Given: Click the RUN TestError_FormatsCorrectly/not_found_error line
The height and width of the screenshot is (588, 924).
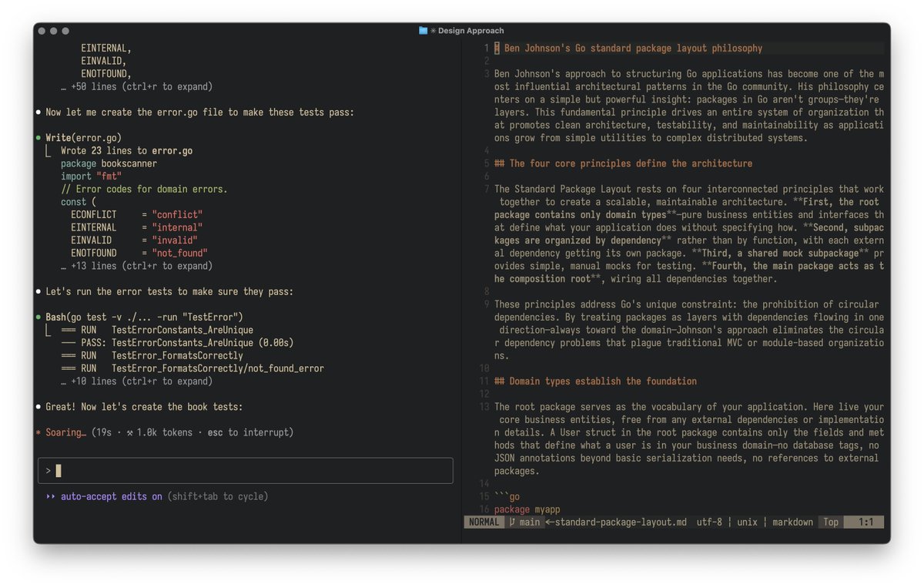Looking at the screenshot, I should (192, 368).
